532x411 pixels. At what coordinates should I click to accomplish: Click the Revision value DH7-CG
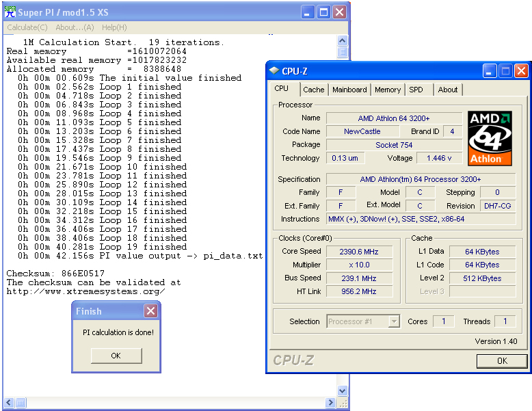click(x=497, y=206)
